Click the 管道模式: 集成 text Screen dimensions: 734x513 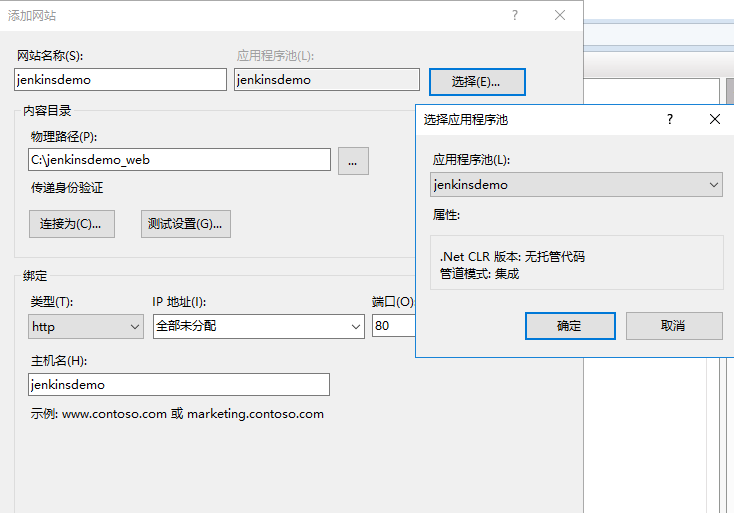tap(479, 273)
